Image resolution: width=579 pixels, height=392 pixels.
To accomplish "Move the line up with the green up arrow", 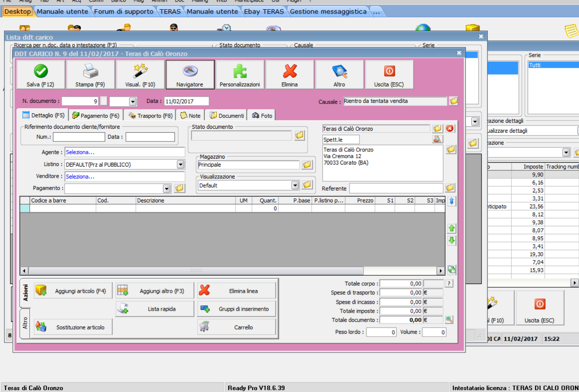I will [451, 228].
